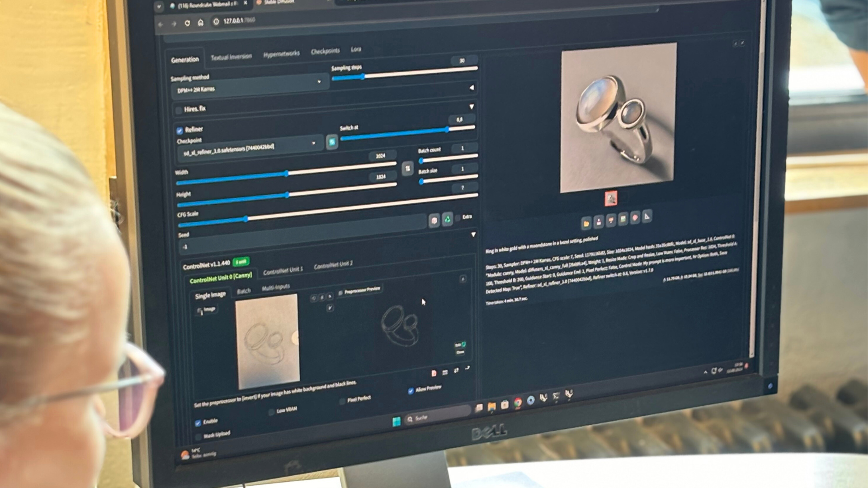Click the save image icon below the gallery
The height and width of the screenshot is (488, 868).
tap(599, 222)
